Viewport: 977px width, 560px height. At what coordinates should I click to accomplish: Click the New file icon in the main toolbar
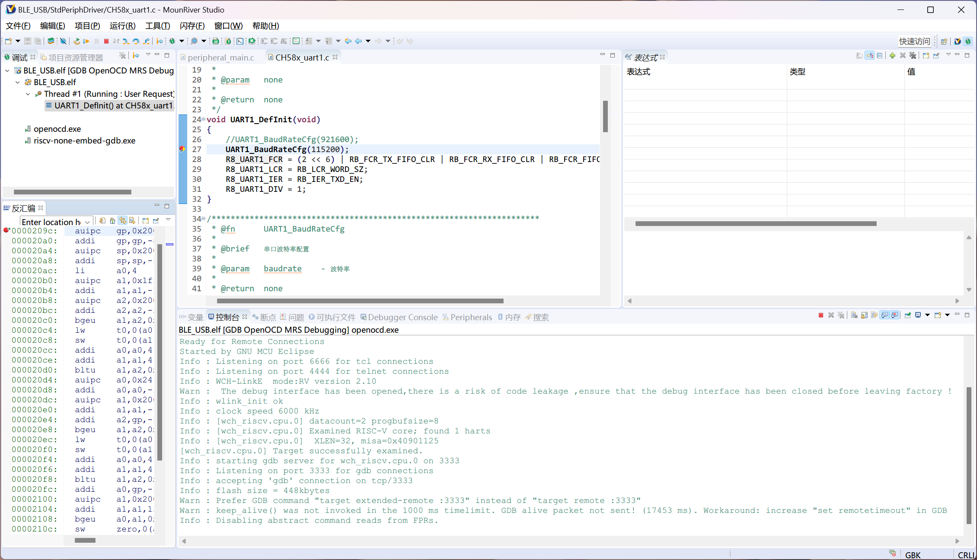tap(8, 41)
